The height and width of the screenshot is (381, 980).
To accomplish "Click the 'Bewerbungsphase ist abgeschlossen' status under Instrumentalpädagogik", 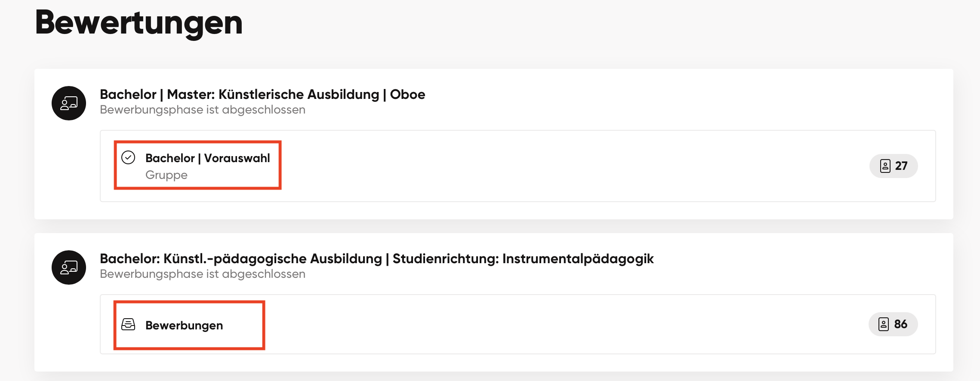I will pyautogui.click(x=203, y=274).
